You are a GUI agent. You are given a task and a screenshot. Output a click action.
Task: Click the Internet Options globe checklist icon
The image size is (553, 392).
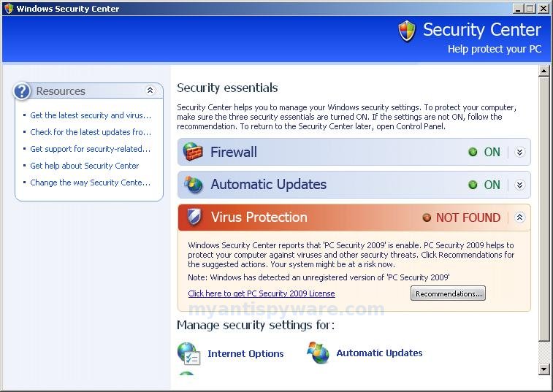(x=188, y=353)
